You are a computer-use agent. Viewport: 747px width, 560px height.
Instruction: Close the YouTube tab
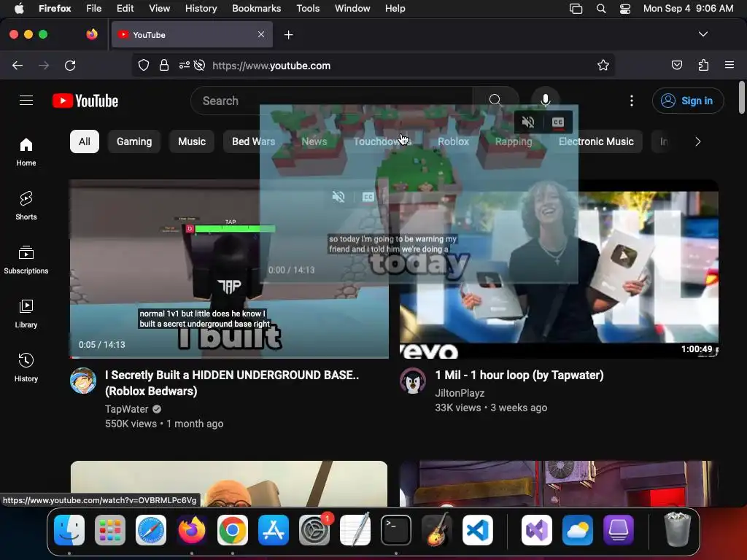click(261, 34)
